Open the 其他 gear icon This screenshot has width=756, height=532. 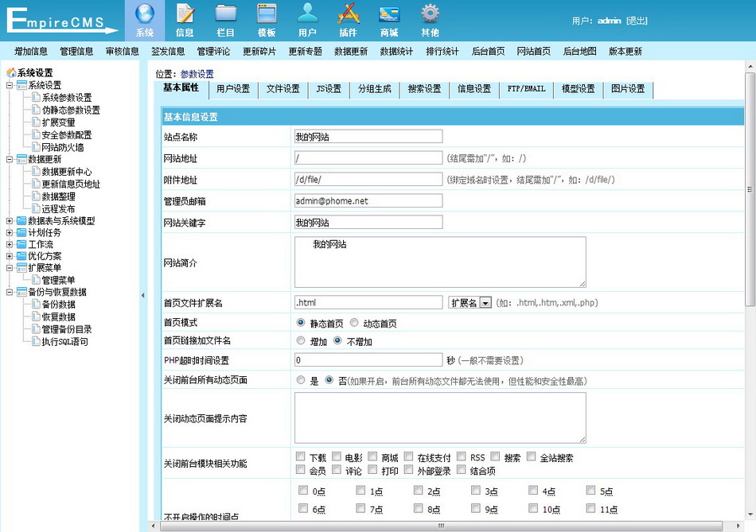[x=430, y=14]
